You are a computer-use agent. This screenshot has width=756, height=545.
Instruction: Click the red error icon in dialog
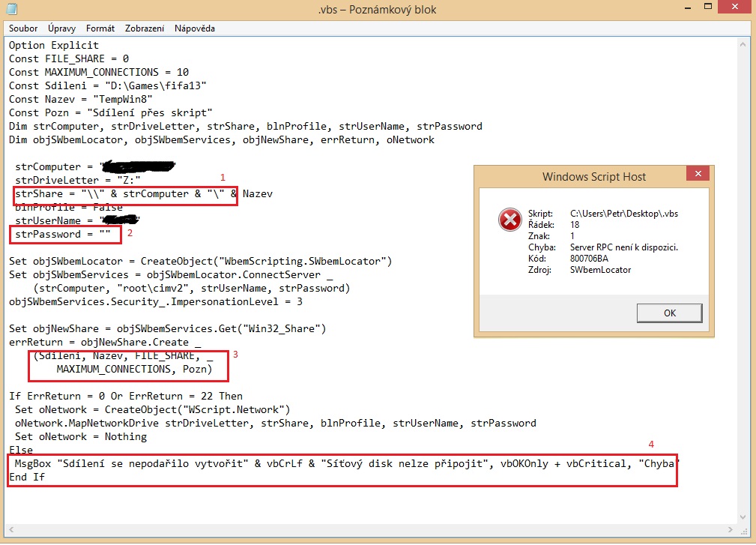tap(509, 220)
